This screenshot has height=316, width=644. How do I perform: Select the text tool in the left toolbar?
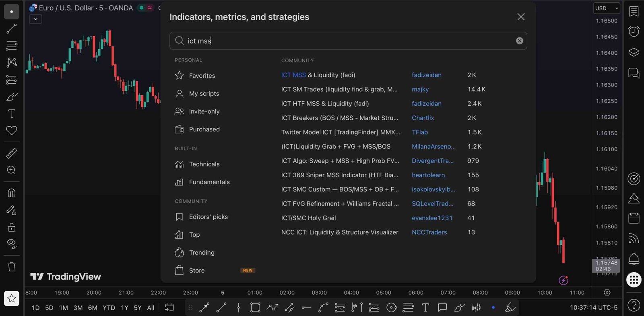12,114
